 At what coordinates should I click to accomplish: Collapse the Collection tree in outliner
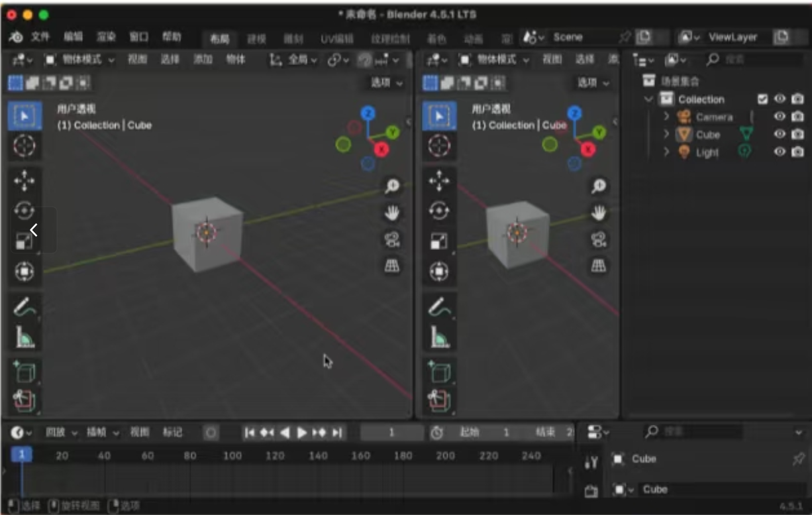pyautogui.click(x=648, y=99)
